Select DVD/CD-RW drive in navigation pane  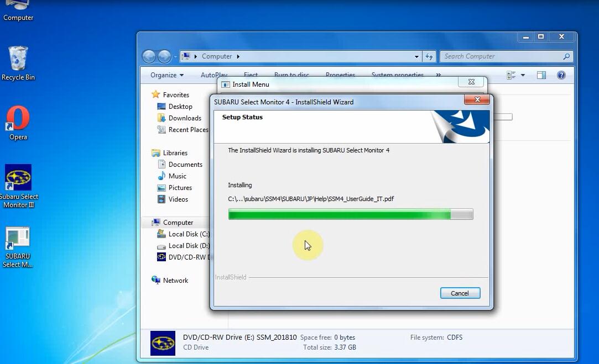[189, 257]
